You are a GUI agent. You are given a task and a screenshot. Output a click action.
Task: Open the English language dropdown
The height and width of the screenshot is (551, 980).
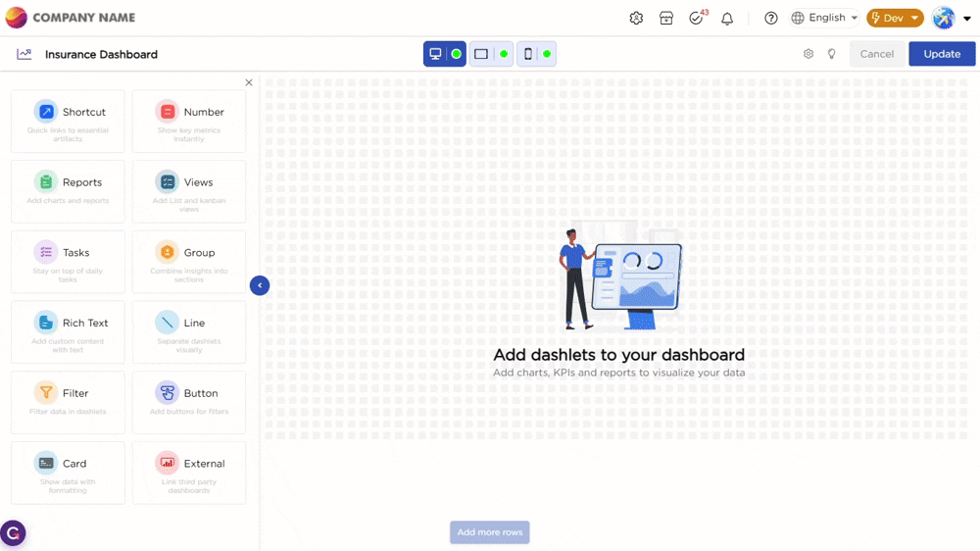825,18
